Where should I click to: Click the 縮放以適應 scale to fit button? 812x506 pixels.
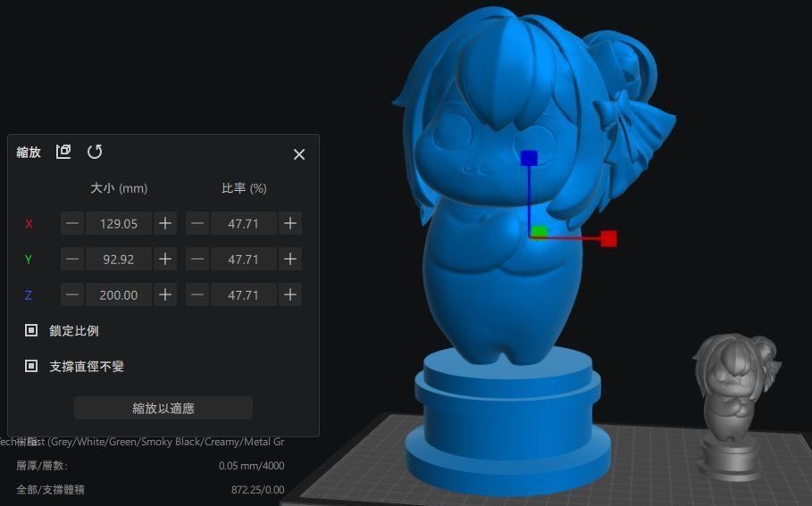pos(163,408)
